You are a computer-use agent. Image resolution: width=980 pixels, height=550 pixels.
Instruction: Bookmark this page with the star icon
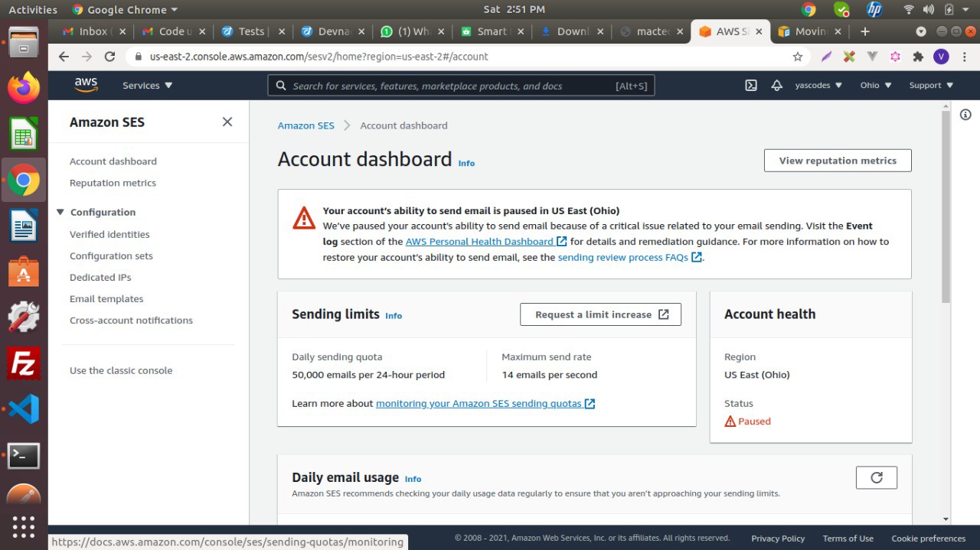click(798, 57)
